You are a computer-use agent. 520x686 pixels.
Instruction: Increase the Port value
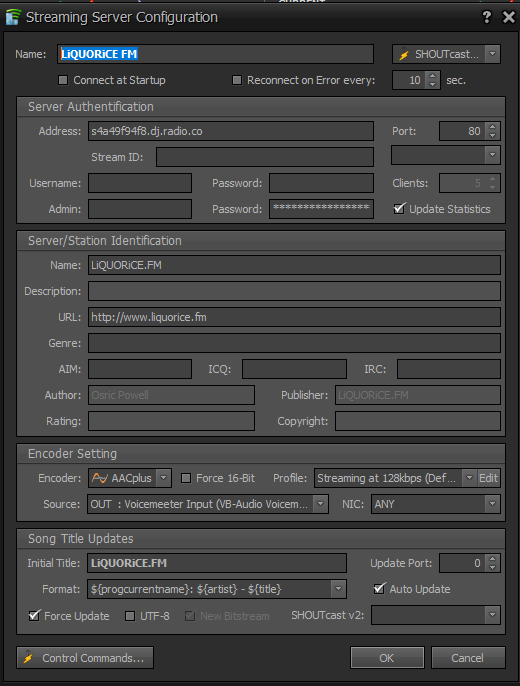[493, 127]
